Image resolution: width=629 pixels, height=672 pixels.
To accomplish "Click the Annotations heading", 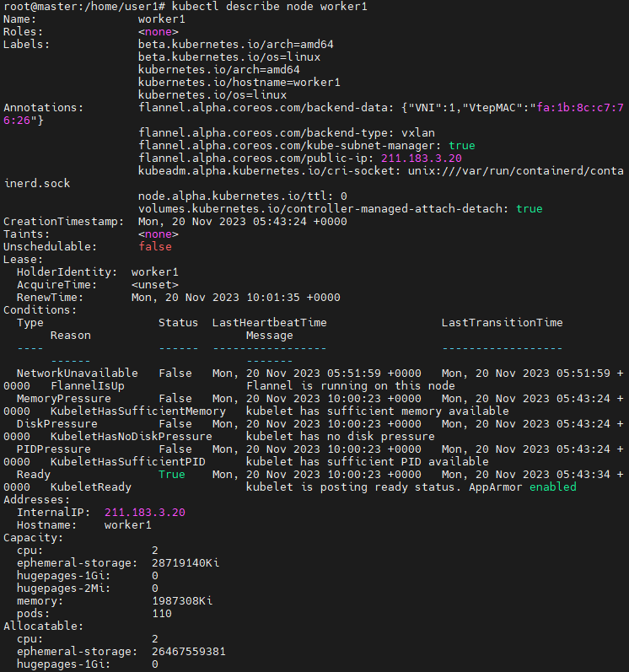I will [43, 108].
